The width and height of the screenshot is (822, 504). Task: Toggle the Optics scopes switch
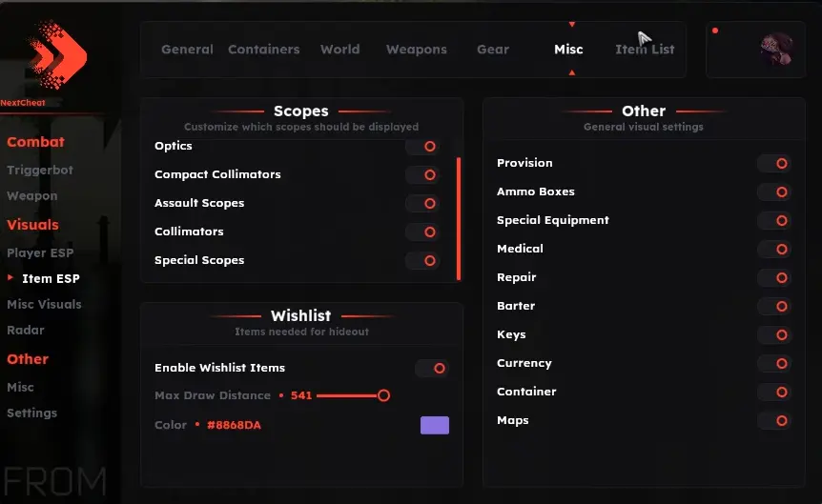point(423,146)
